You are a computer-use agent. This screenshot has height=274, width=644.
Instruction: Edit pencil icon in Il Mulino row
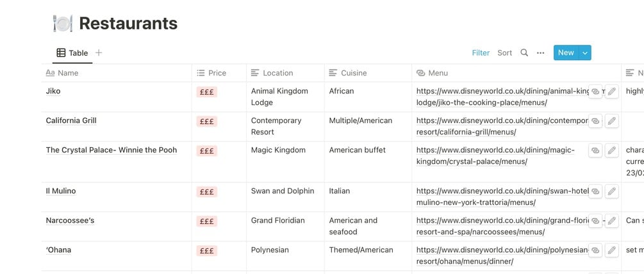(612, 191)
